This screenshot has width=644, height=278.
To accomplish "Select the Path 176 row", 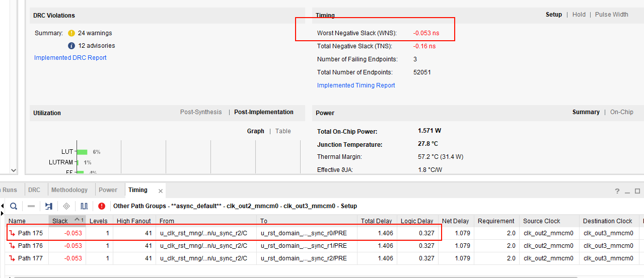I will tap(30, 246).
